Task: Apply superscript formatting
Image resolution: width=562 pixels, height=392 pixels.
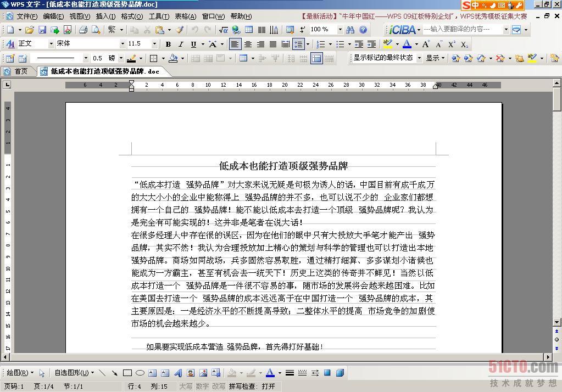Action: click(x=452, y=44)
